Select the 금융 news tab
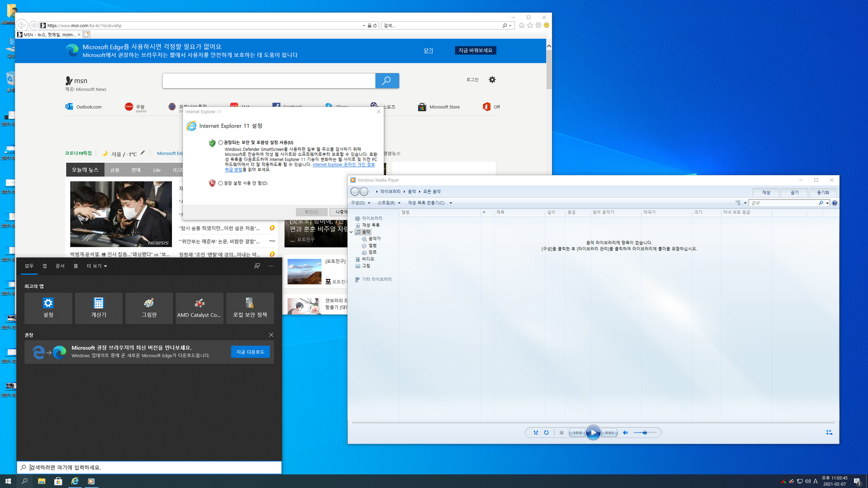868x488 pixels. click(x=115, y=170)
